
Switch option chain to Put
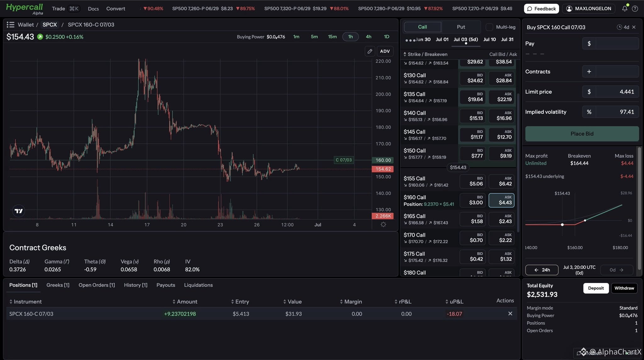click(461, 27)
